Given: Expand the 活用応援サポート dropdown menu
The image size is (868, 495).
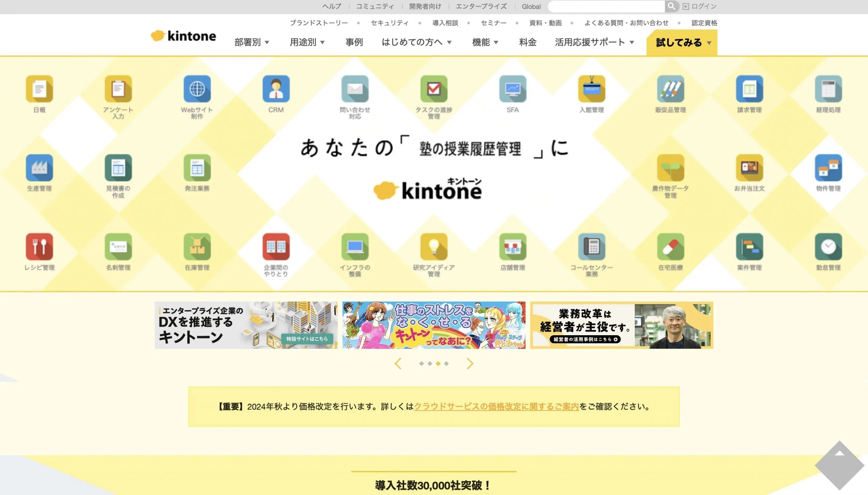Looking at the screenshot, I should coord(594,42).
